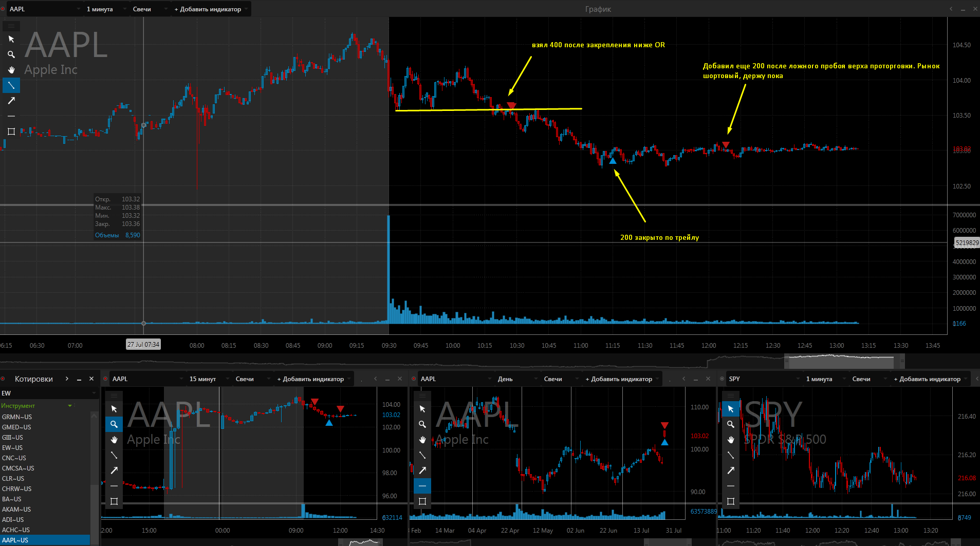Select horizontal line tool in daily AAPL chart

click(422, 486)
